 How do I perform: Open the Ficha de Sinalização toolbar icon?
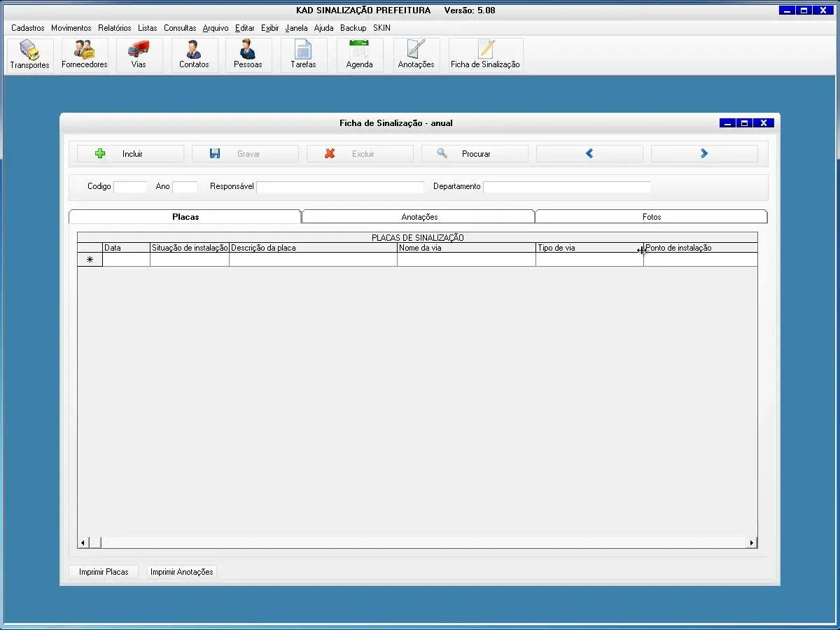(485, 55)
